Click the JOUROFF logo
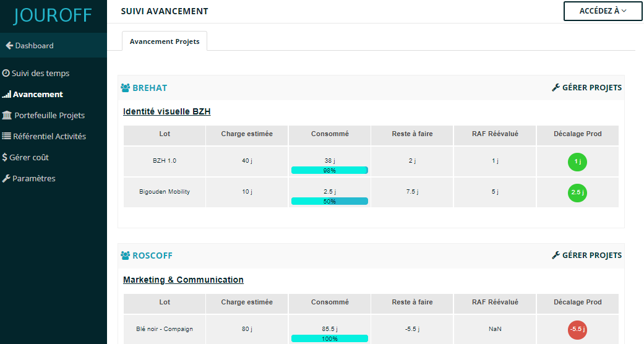The width and height of the screenshot is (644, 344). coord(53,16)
